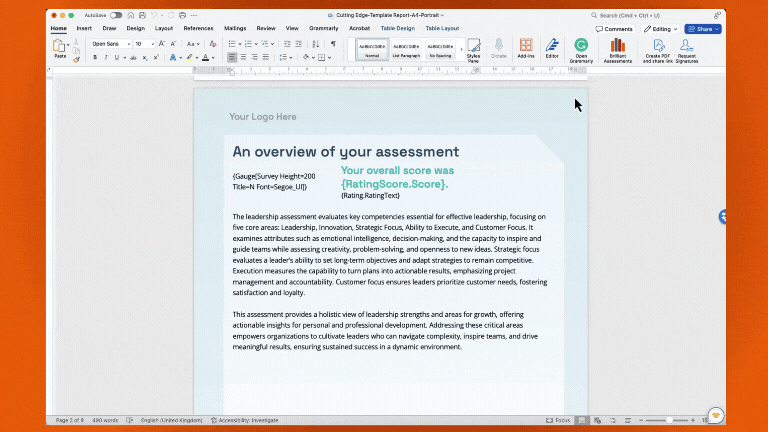Increase font size

tap(162, 44)
